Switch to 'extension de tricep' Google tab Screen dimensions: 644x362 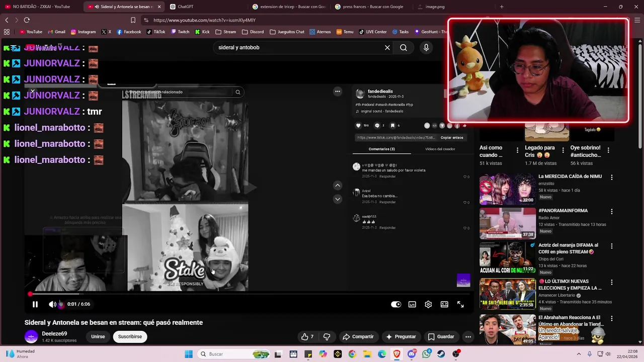289,7
